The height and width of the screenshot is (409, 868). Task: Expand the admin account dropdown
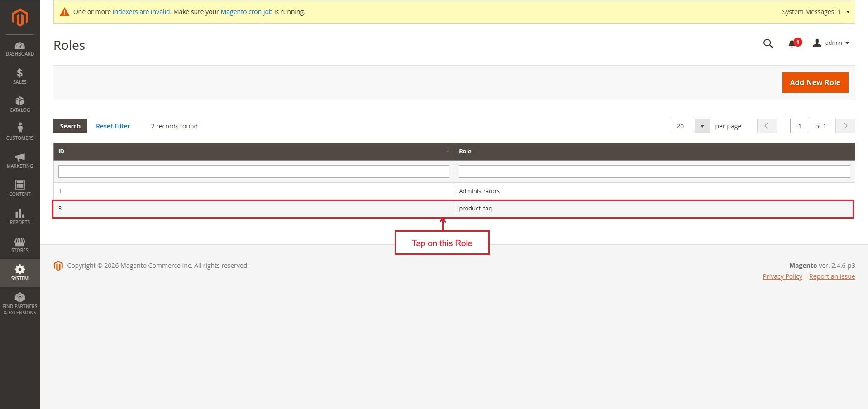(x=831, y=43)
